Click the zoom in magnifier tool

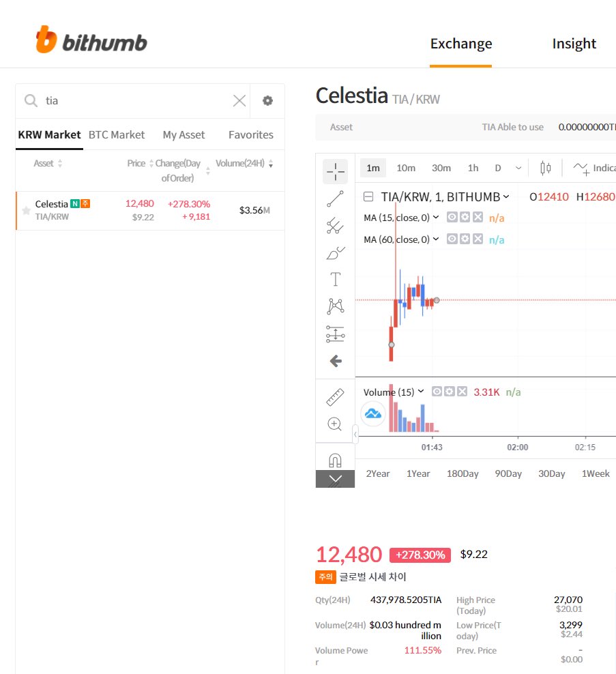tap(335, 424)
